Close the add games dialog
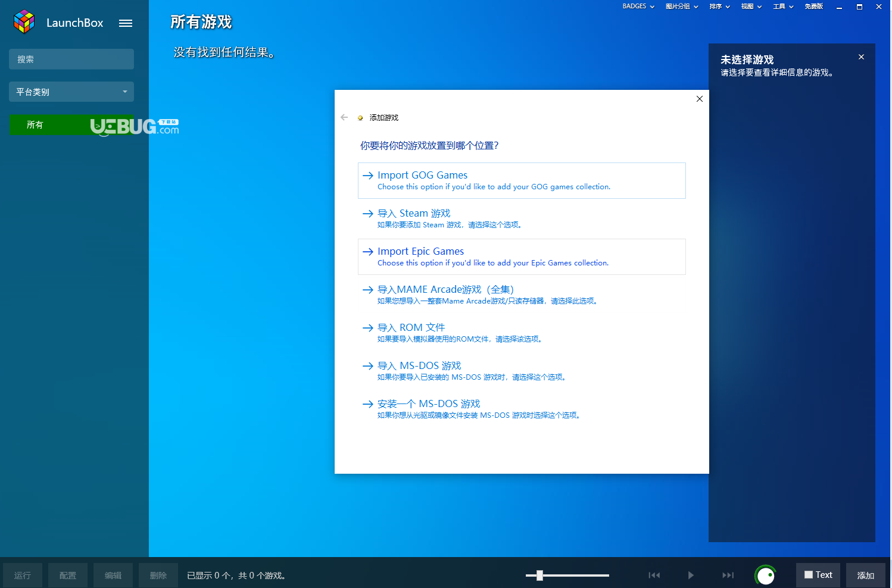 click(700, 99)
